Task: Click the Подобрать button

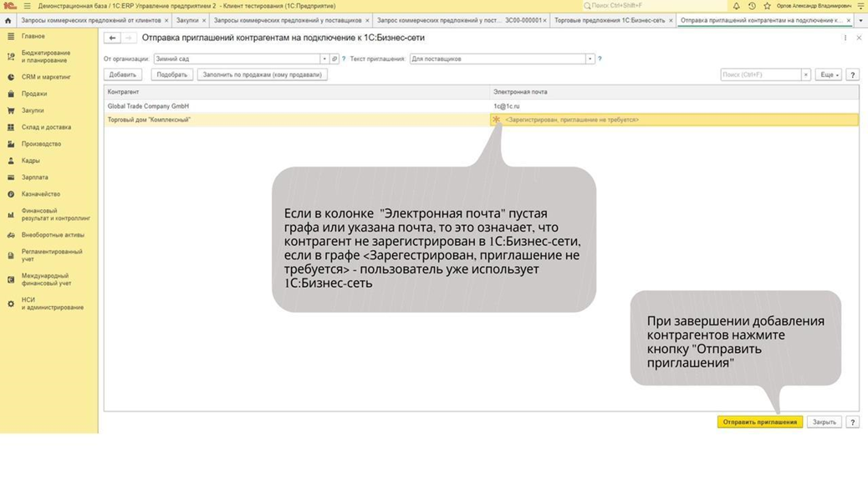Action: pos(171,74)
